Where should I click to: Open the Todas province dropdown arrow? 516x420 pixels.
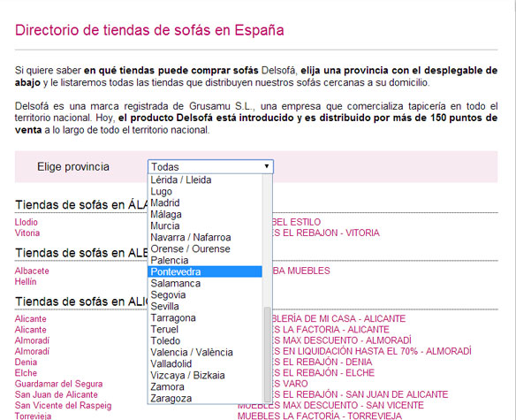(267, 166)
